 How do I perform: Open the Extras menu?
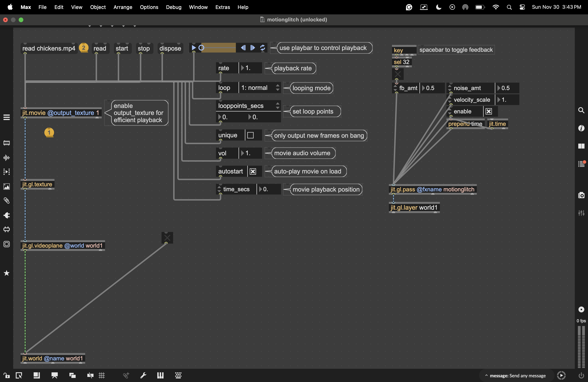(222, 7)
